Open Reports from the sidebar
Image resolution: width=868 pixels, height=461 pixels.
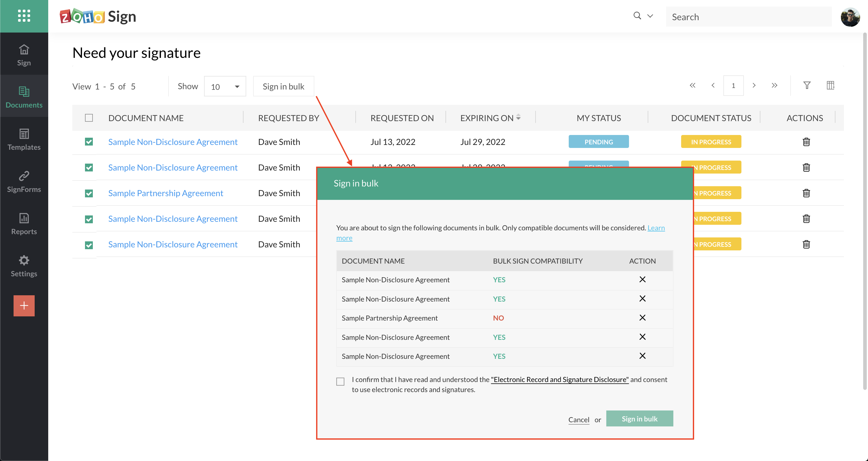24,224
